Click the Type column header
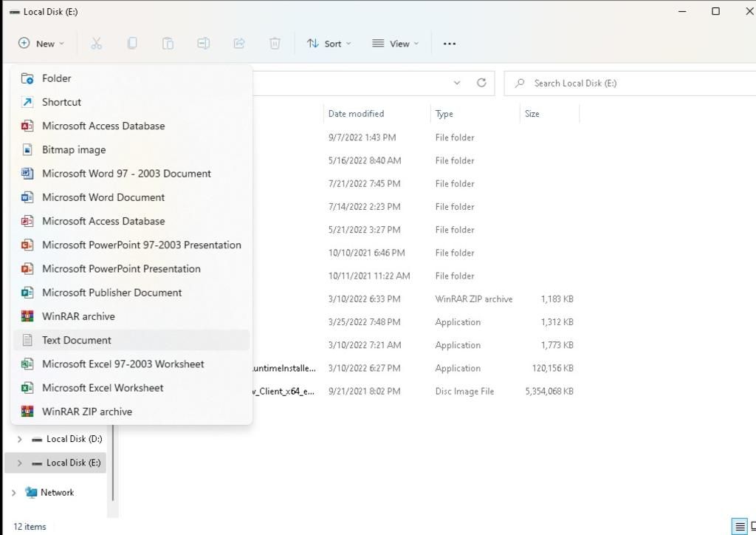Screen dimensions: 756x535 click(475, 114)
